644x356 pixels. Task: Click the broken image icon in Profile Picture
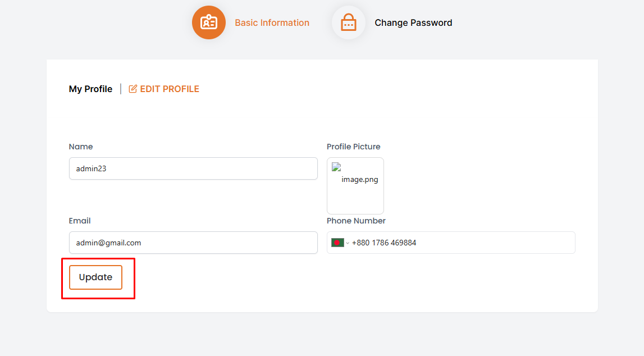tap(336, 167)
